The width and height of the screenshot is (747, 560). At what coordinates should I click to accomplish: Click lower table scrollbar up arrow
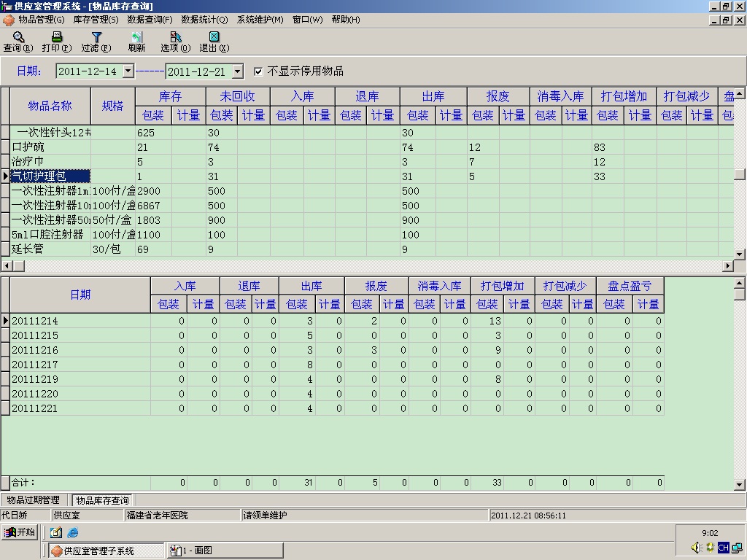740,284
